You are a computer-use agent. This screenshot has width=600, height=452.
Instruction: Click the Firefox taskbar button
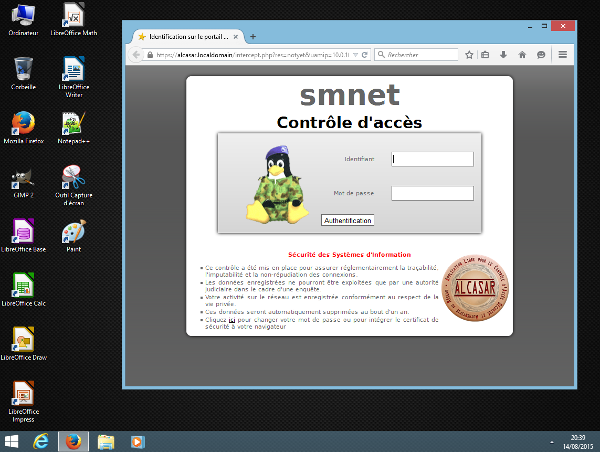(x=73, y=442)
